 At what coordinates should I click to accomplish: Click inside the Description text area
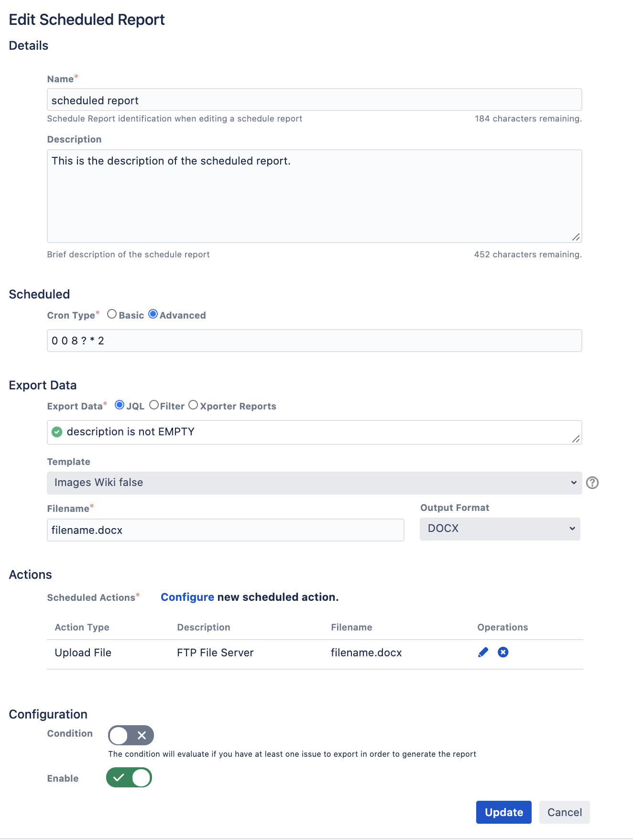tap(314, 196)
